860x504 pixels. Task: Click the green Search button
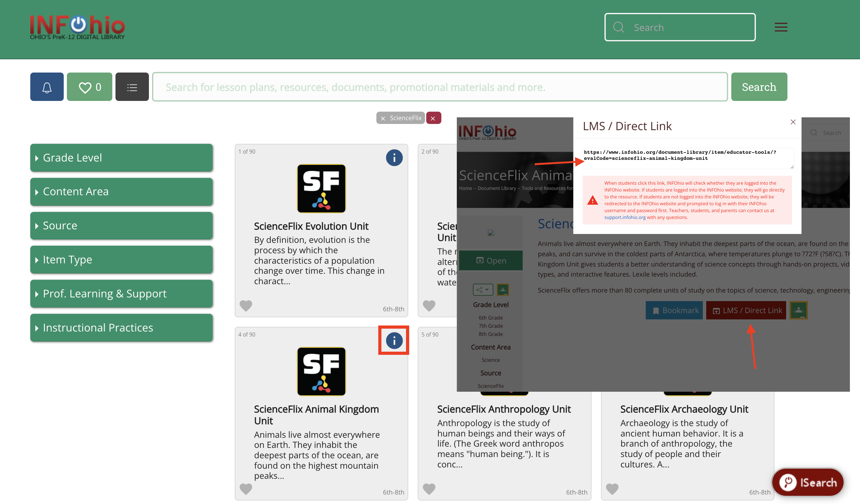point(759,87)
